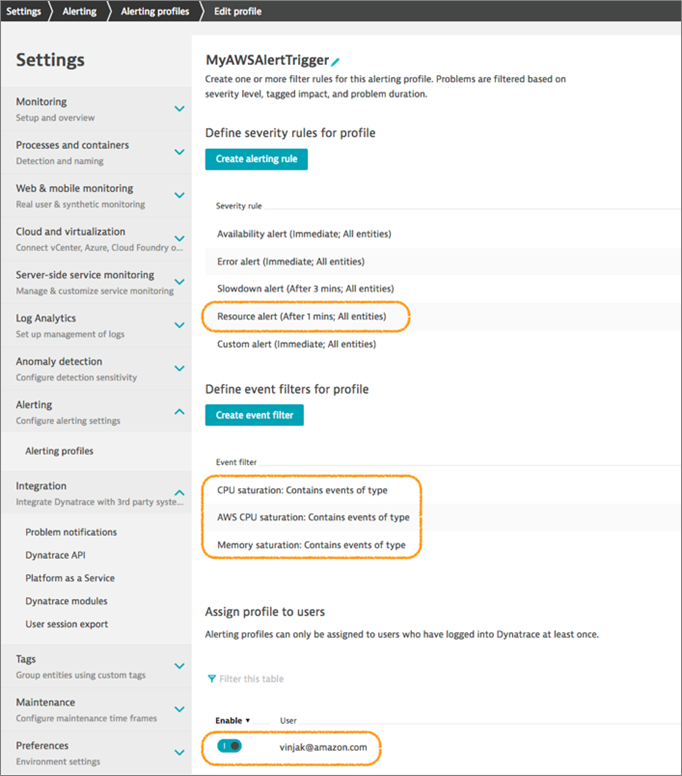Open Custom alert severity rule

click(296, 344)
